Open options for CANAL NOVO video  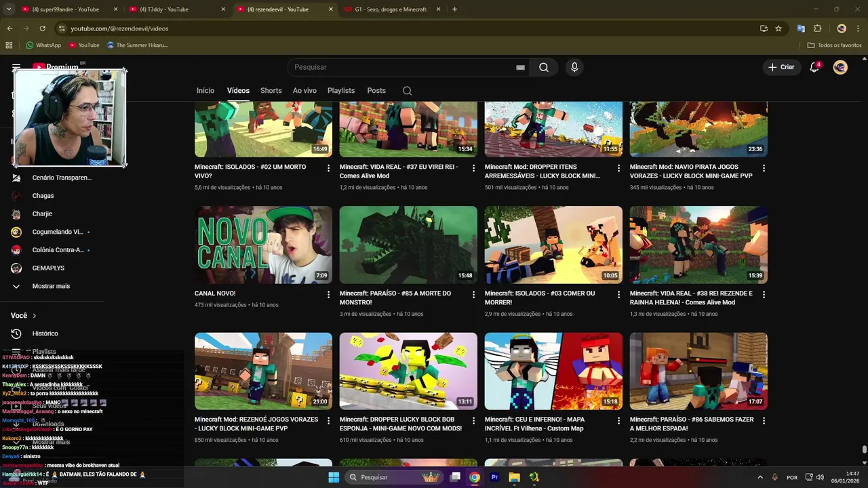click(x=329, y=295)
